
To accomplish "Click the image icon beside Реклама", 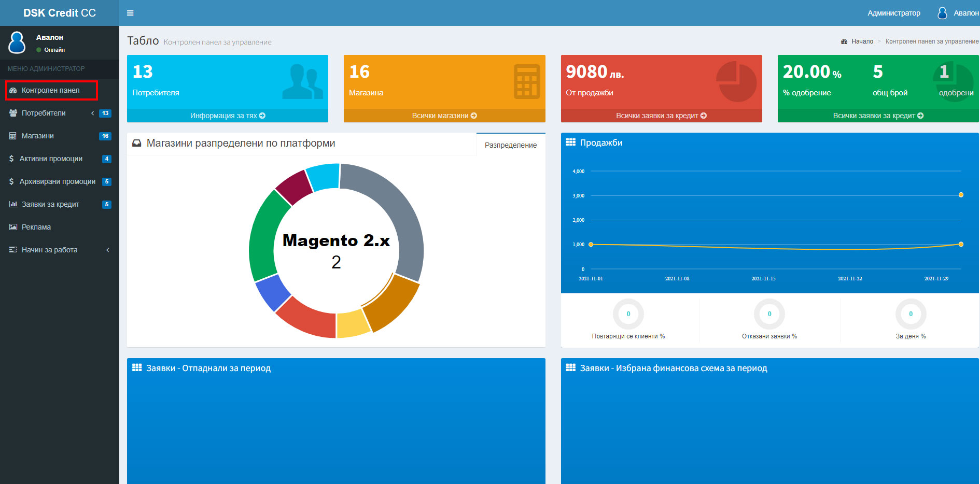I will pyautogui.click(x=13, y=227).
